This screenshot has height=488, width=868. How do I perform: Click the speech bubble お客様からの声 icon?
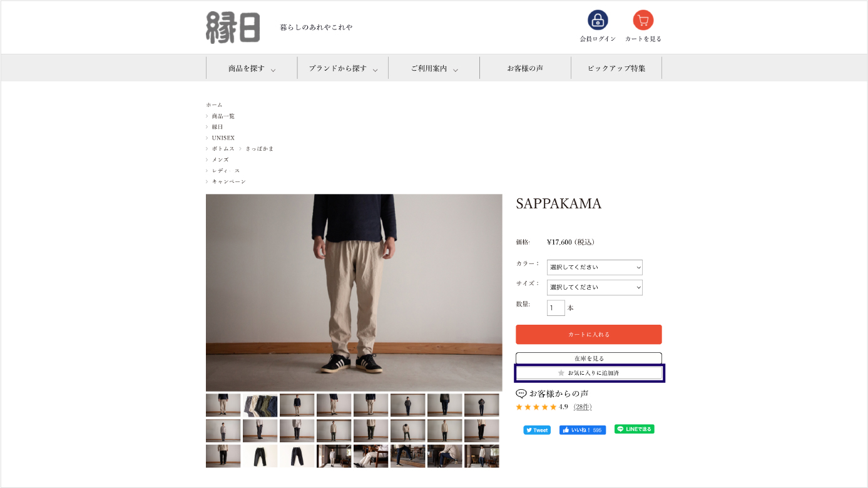tap(521, 394)
